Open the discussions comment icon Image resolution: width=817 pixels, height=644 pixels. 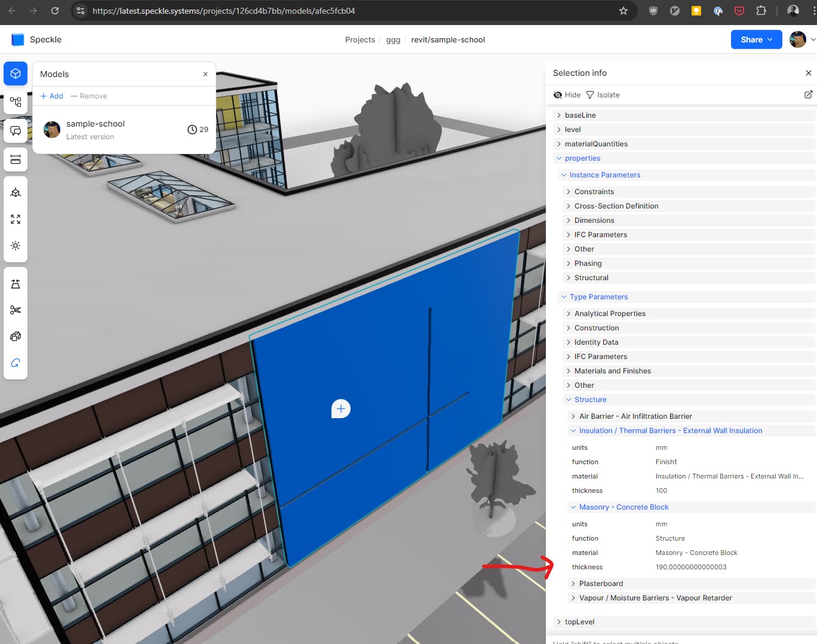(16, 131)
